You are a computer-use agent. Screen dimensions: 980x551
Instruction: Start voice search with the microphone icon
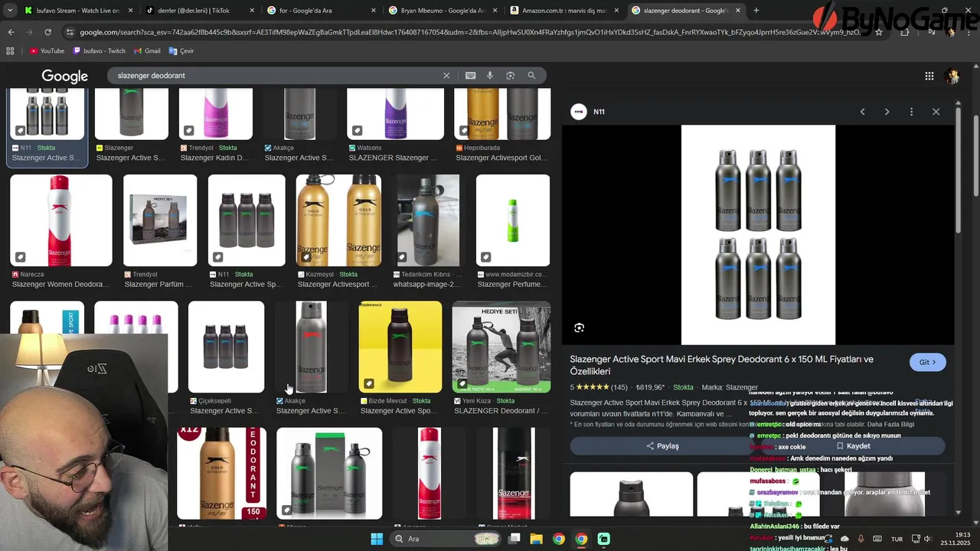coord(490,76)
